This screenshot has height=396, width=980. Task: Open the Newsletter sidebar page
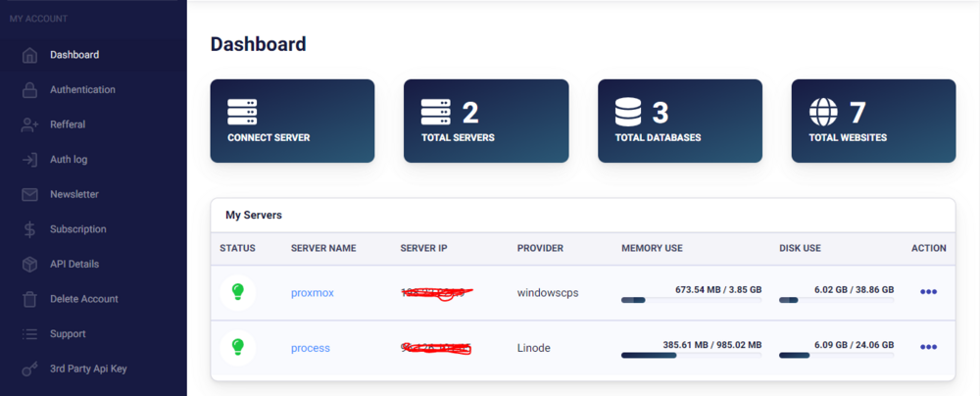[74, 194]
